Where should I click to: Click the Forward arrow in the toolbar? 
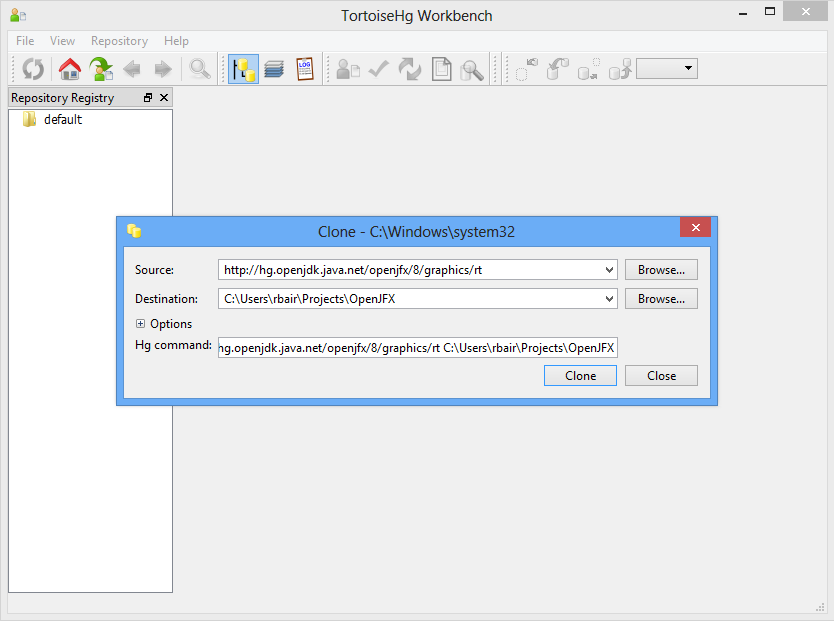click(x=163, y=69)
